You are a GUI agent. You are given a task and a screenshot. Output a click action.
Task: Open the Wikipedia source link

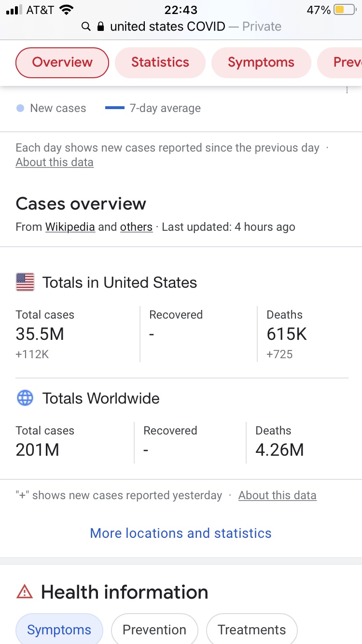point(70,227)
